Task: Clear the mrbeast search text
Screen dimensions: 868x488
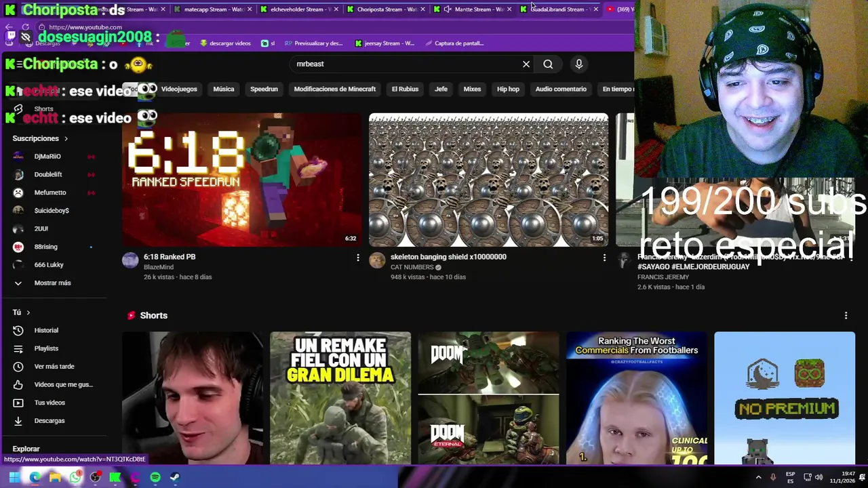Action: coord(526,64)
